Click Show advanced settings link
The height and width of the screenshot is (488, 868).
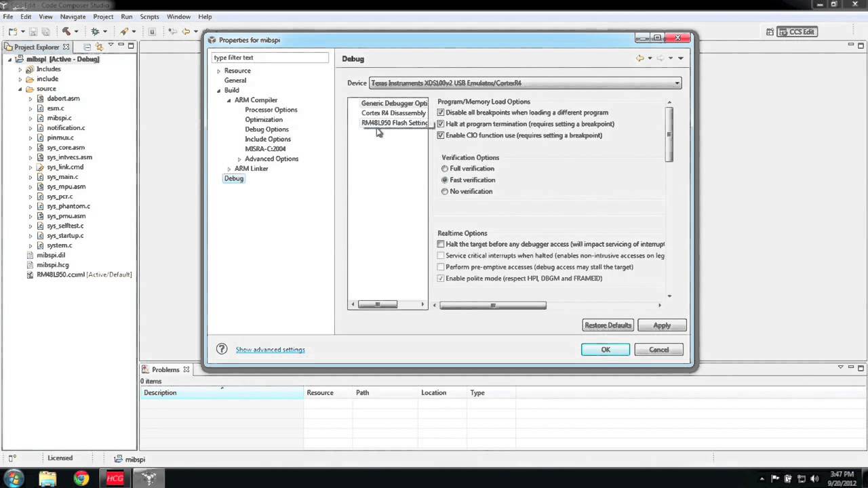pos(270,350)
